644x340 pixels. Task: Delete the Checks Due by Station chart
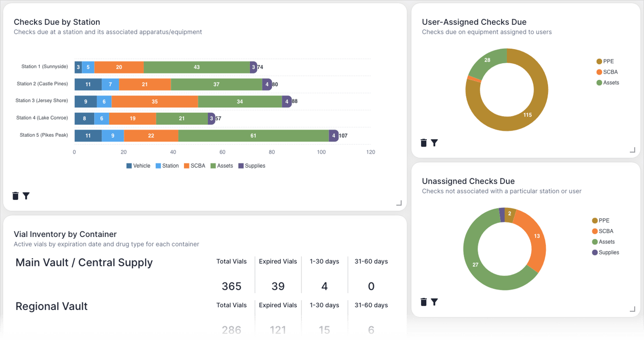(15, 196)
